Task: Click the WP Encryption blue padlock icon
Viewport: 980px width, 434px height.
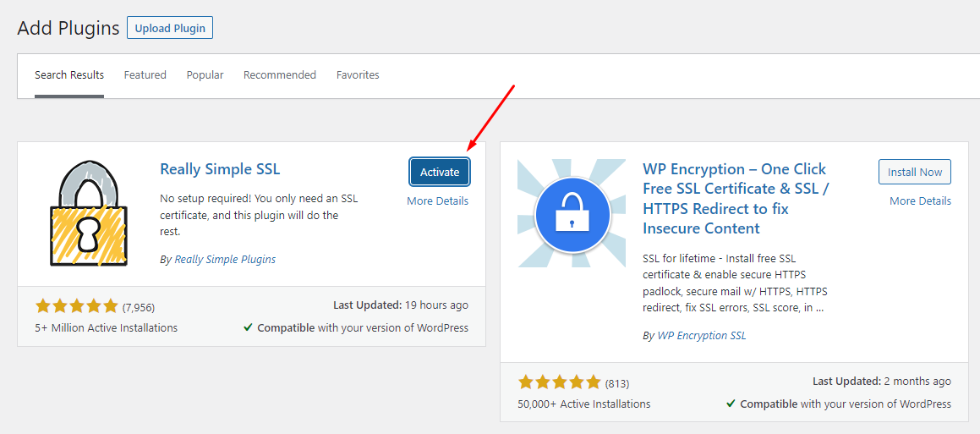Action: (572, 212)
